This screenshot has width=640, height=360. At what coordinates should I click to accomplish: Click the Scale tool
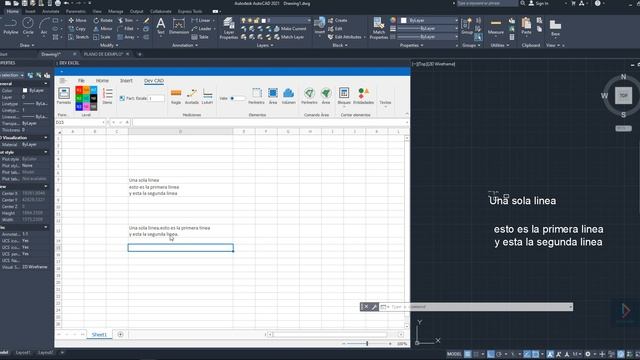point(102,37)
